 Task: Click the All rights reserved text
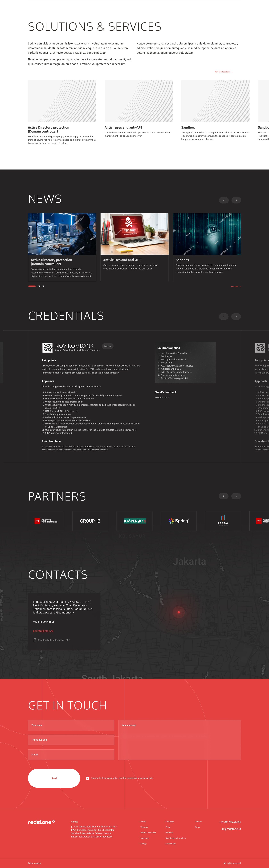pyautogui.click(x=232, y=863)
